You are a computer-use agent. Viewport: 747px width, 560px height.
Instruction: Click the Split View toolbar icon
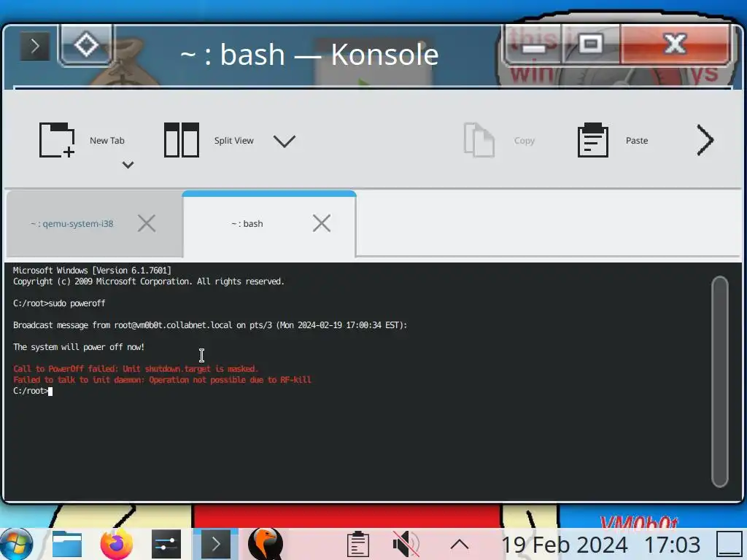181,140
